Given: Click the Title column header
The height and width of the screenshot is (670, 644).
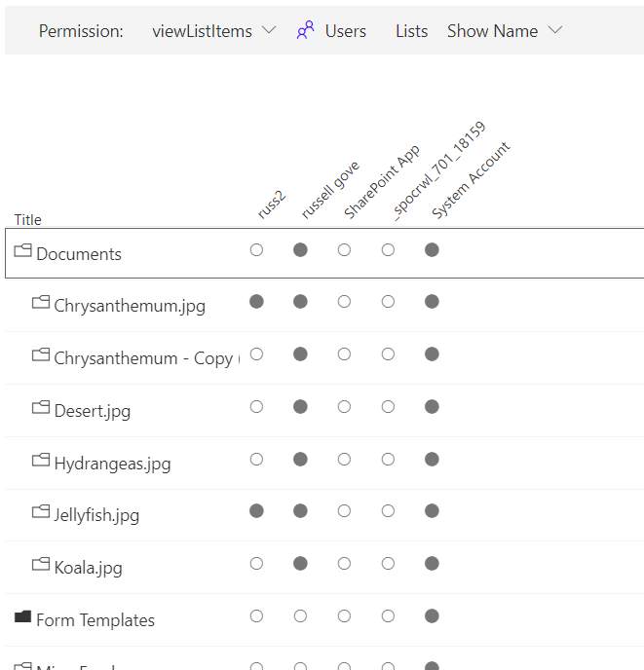Looking at the screenshot, I should pyautogui.click(x=27, y=220).
